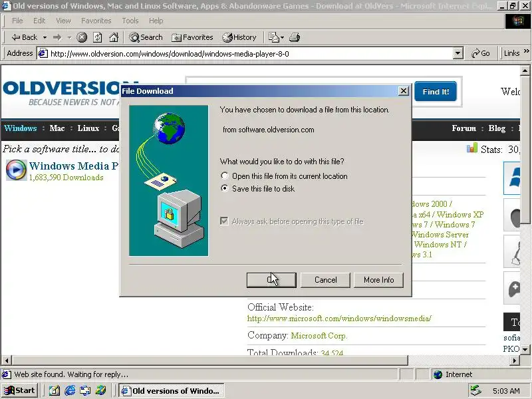Click the 5:03 AM clock

click(x=506, y=391)
